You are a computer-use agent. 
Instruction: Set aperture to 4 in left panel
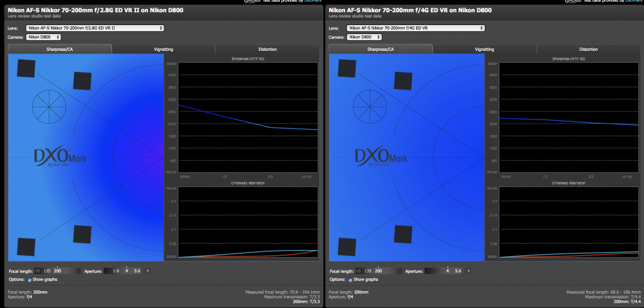[126, 271]
